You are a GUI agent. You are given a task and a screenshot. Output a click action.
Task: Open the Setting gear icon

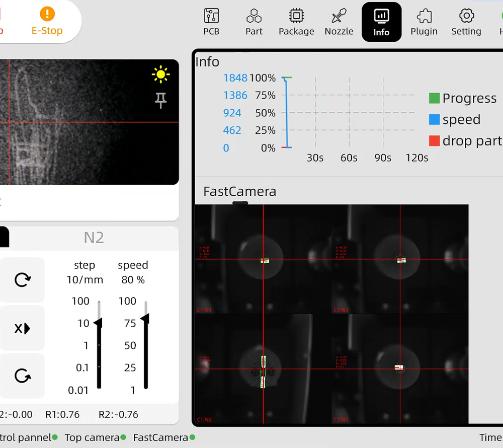(x=466, y=22)
